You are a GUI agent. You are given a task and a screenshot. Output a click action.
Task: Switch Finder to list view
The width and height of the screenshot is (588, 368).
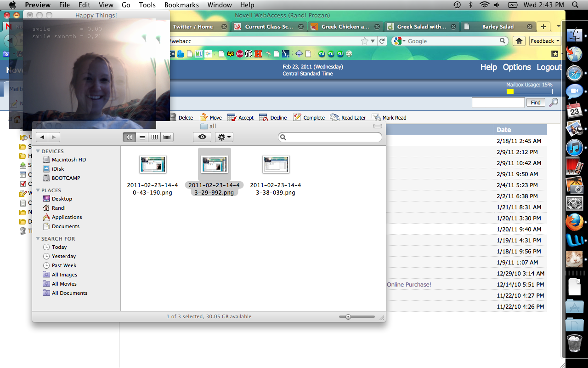click(x=142, y=137)
